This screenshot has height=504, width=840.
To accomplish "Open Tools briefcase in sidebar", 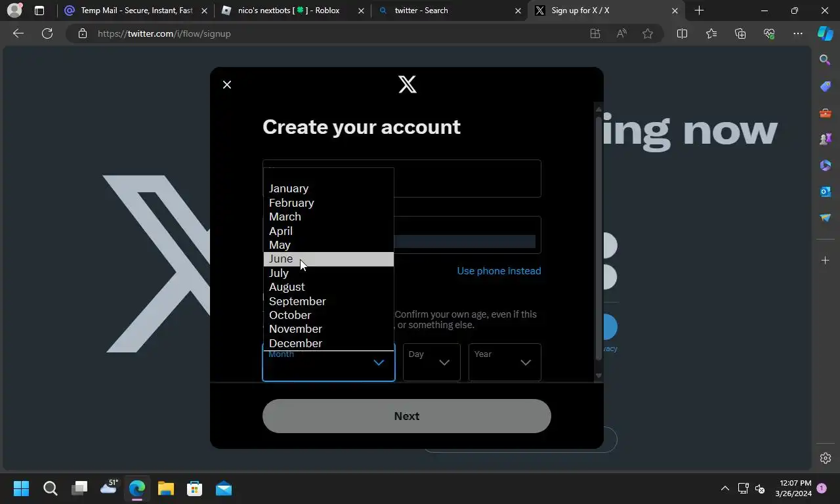I will point(826,113).
